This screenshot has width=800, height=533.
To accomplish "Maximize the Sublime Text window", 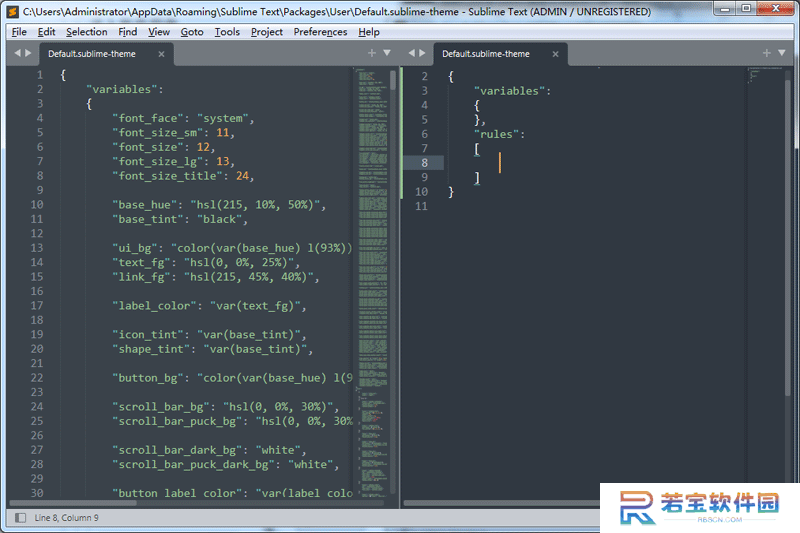I will (x=746, y=8).
